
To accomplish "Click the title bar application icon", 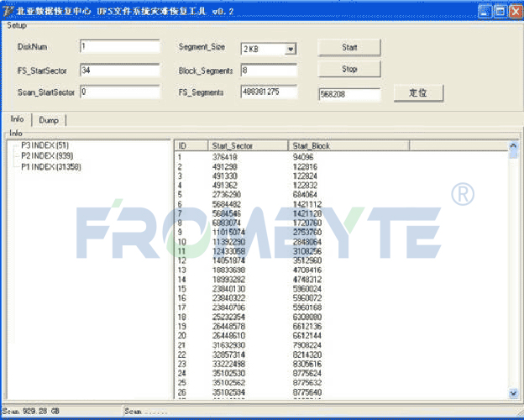I will click(x=8, y=12).
